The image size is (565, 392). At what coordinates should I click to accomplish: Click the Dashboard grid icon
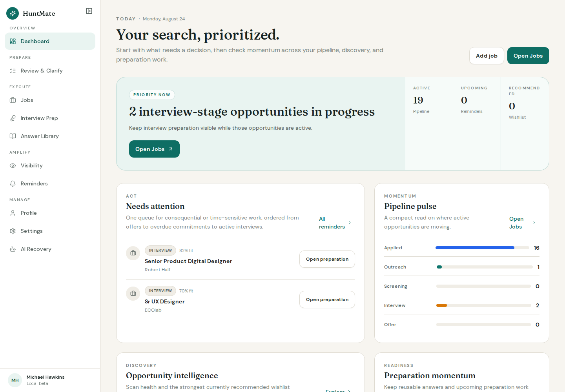(x=13, y=41)
